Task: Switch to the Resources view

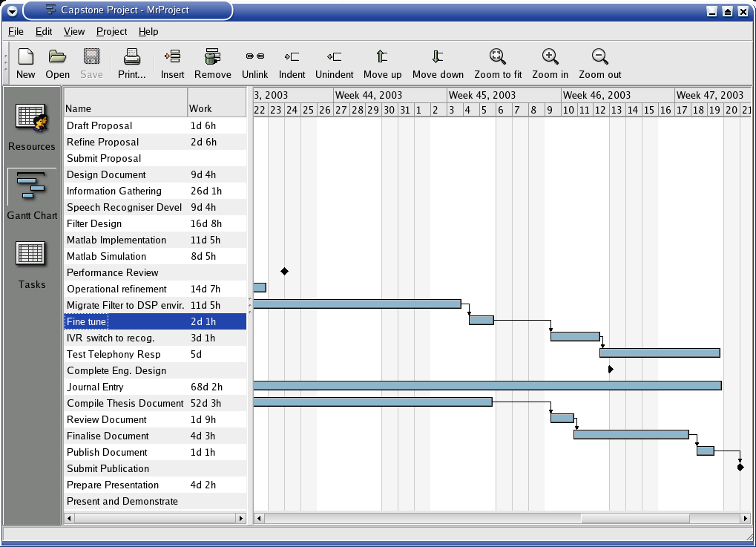Action: tap(32, 127)
